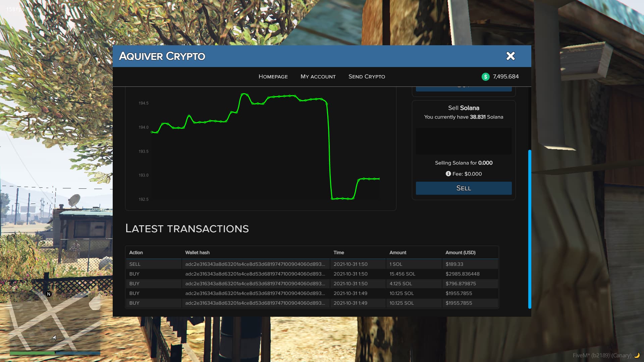
Task: Click the Action column header
Action: 136,252
